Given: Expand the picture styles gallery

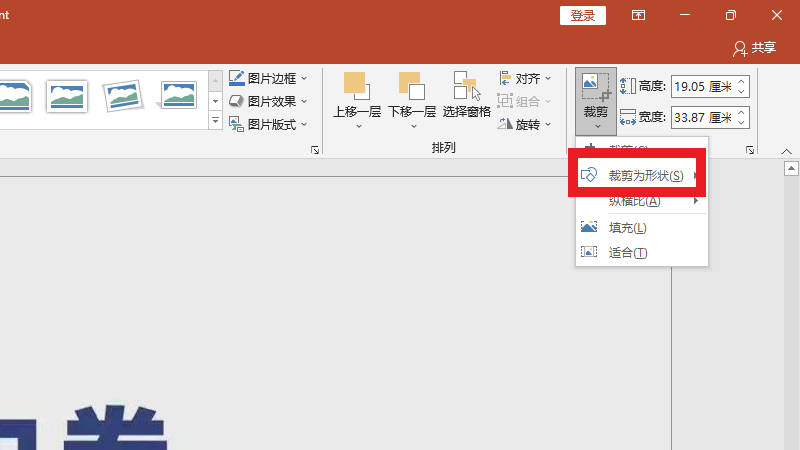Looking at the screenshot, I should pyautogui.click(x=215, y=121).
